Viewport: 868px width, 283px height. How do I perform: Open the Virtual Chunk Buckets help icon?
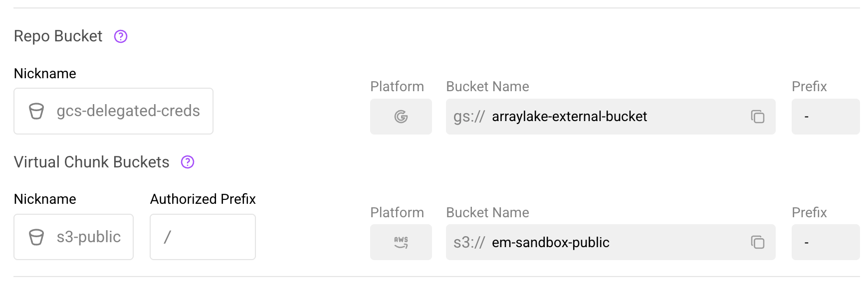[x=188, y=162]
